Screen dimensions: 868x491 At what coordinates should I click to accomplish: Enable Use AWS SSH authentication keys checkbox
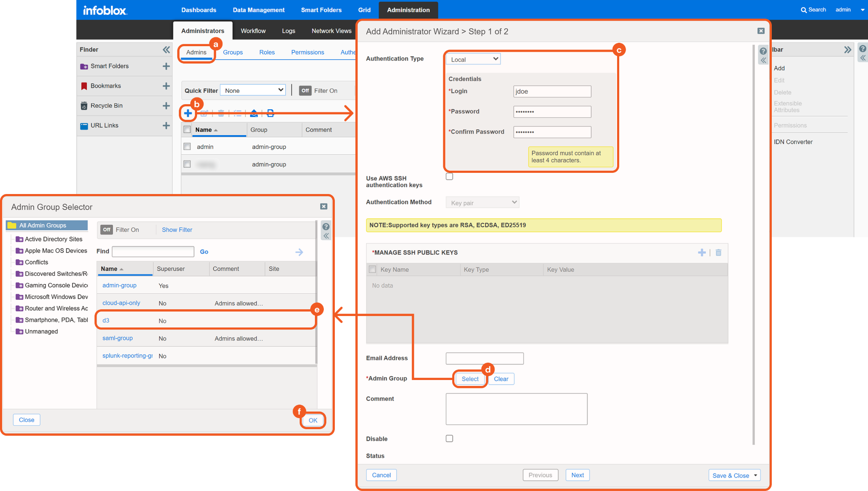click(x=449, y=177)
